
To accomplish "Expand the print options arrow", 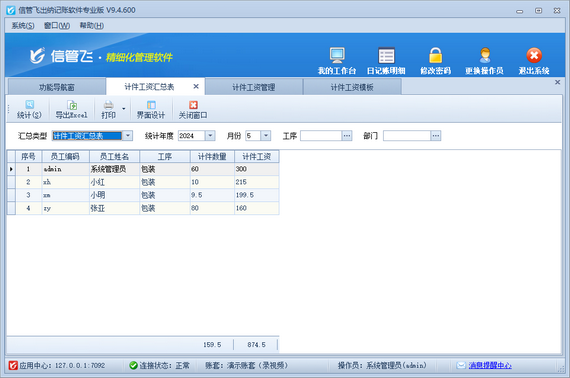I will [124, 109].
